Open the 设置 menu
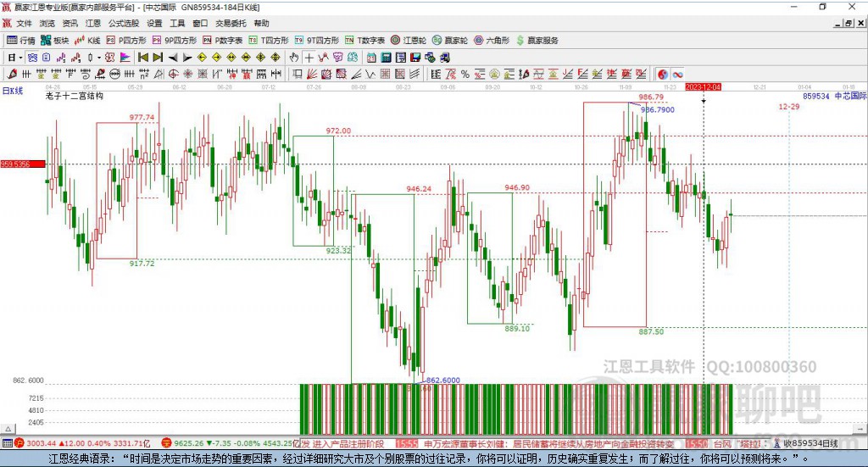Screen dimensions: 868x467 pos(154,23)
